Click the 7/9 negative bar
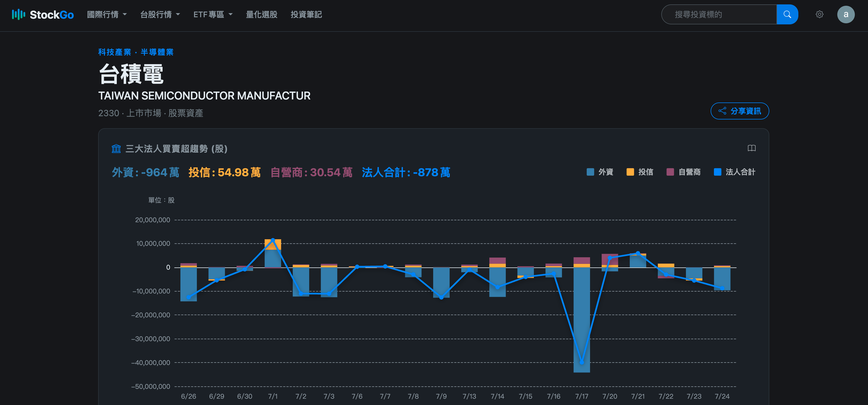The height and width of the screenshot is (405, 868). pos(441,283)
